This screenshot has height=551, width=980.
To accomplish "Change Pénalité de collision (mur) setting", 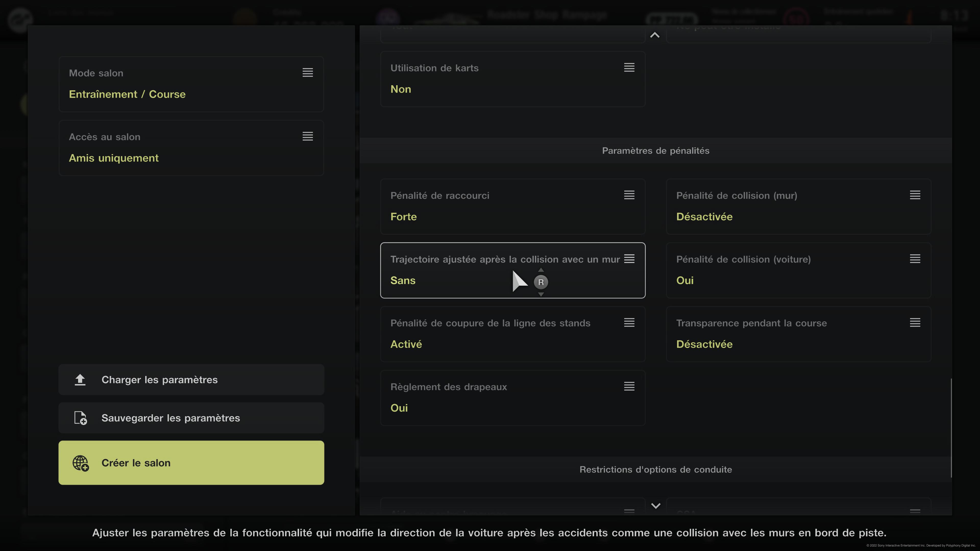I will tap(799, 206).
